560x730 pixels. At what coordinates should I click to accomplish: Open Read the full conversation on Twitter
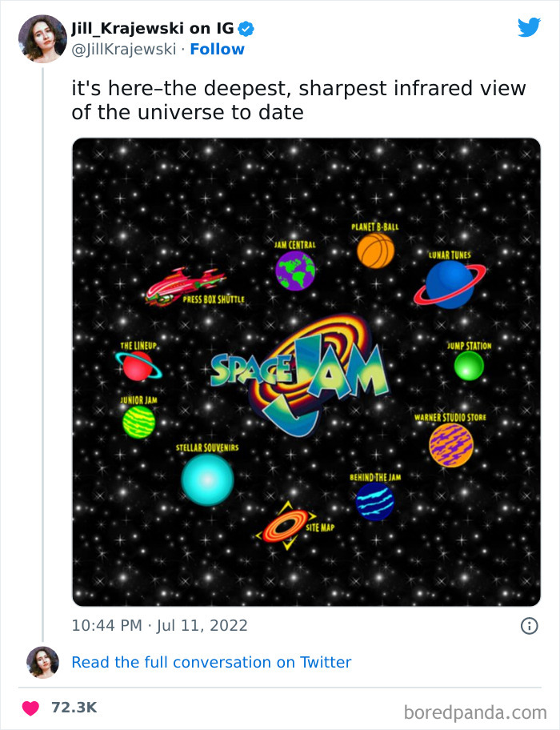211,662
